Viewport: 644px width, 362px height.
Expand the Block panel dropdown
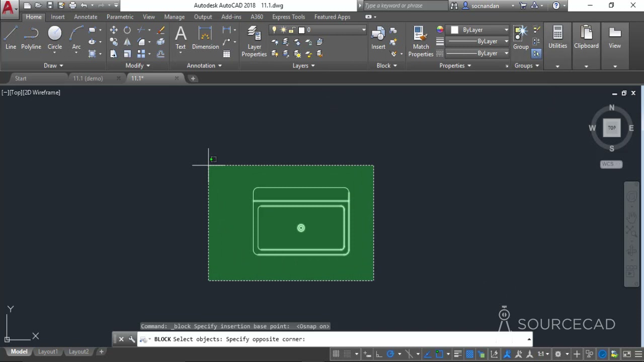(x=387, y=65)
